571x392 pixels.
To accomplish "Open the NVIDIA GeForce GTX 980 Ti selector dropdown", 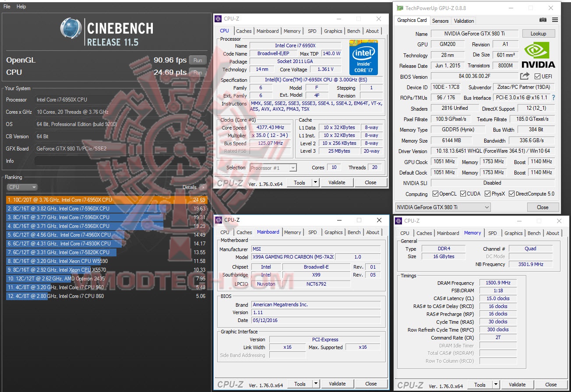I will (443, 207).
